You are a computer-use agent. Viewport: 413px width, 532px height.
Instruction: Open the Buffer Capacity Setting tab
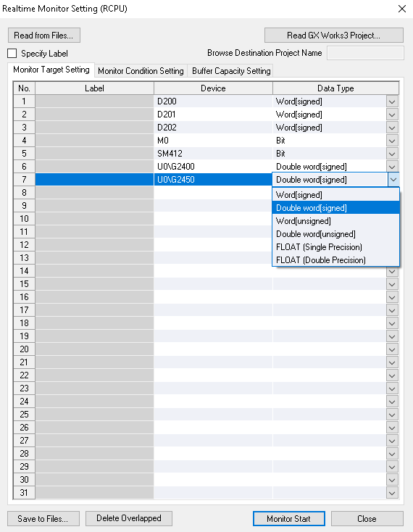tap(231, 71)
